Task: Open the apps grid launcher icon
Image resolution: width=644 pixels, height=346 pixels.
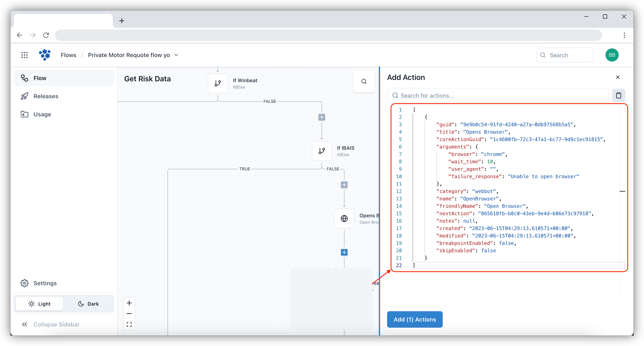Action: pyautogui.click(x=24, y=55)
